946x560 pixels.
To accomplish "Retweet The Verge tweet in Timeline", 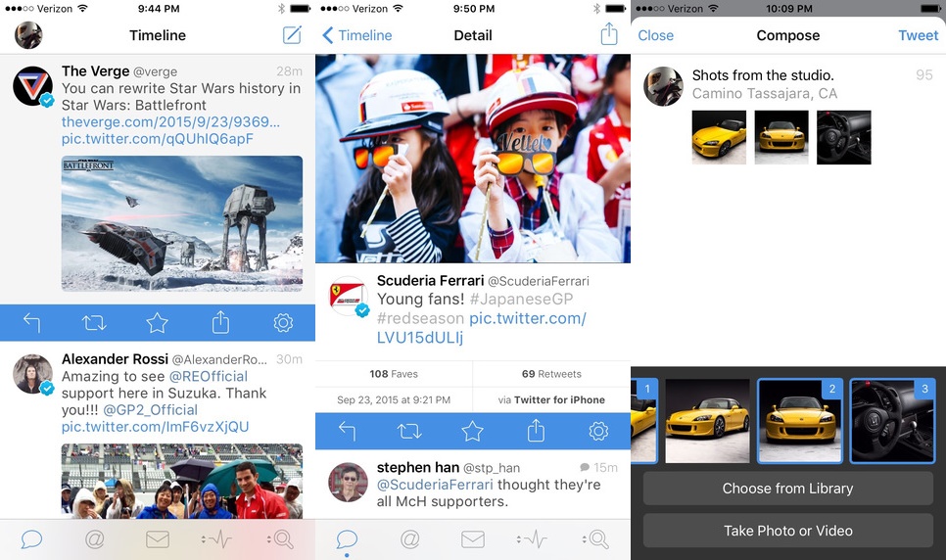I will coord(94,323).
